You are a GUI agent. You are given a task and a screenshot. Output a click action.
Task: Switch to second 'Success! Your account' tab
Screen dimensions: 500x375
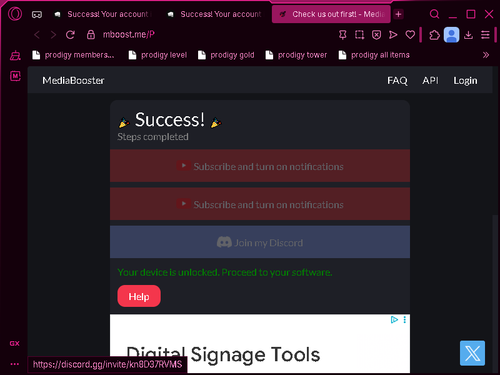(216, 14)
